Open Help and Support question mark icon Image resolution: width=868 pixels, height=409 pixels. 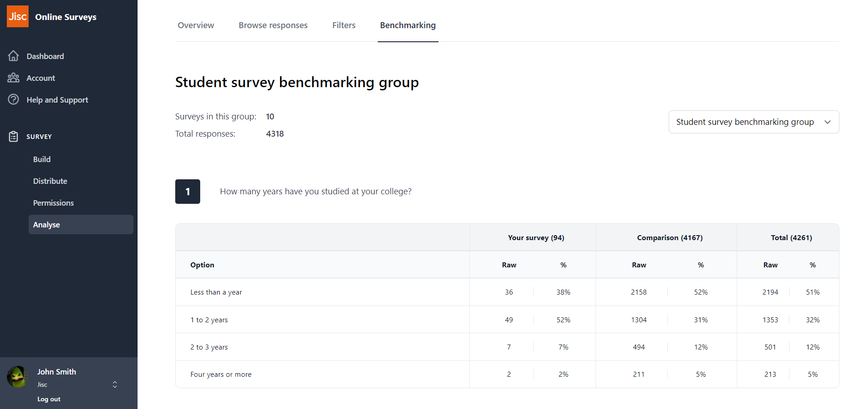tap(14, 99)
